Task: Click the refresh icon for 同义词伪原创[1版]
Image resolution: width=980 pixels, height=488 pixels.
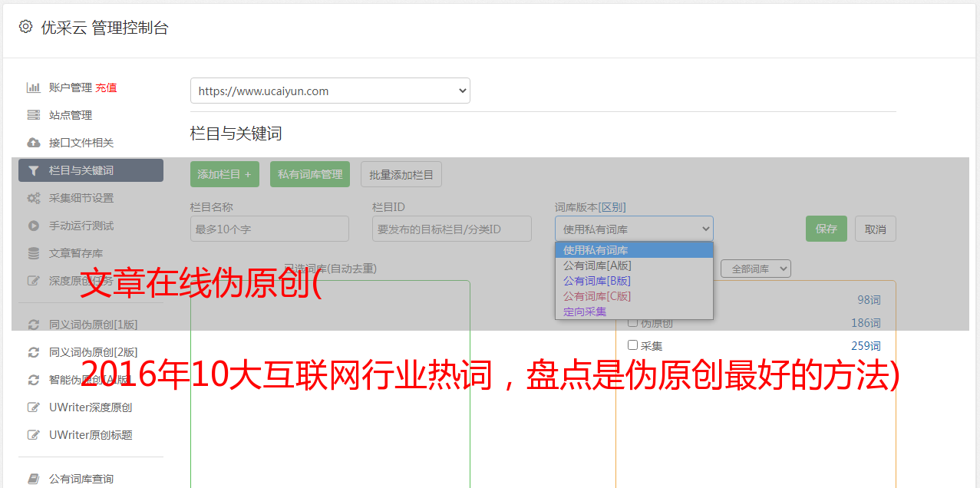Action: [x=34, y=325]
